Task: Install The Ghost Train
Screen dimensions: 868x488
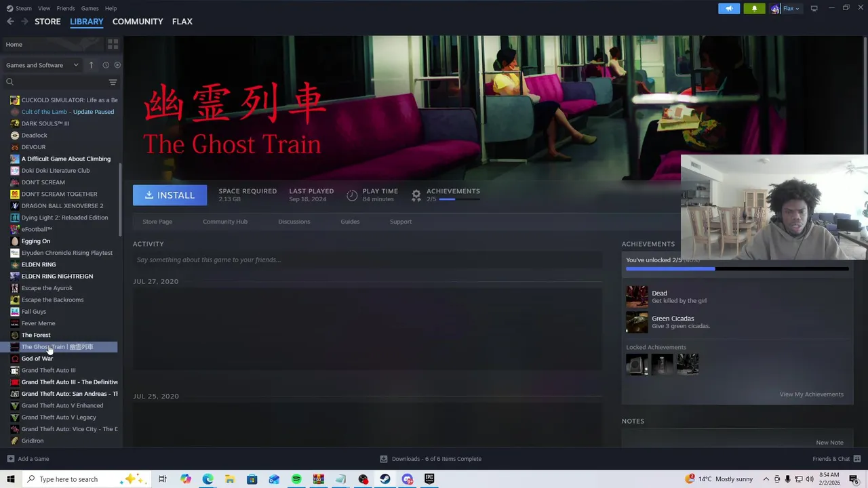Action: [170, 195]
